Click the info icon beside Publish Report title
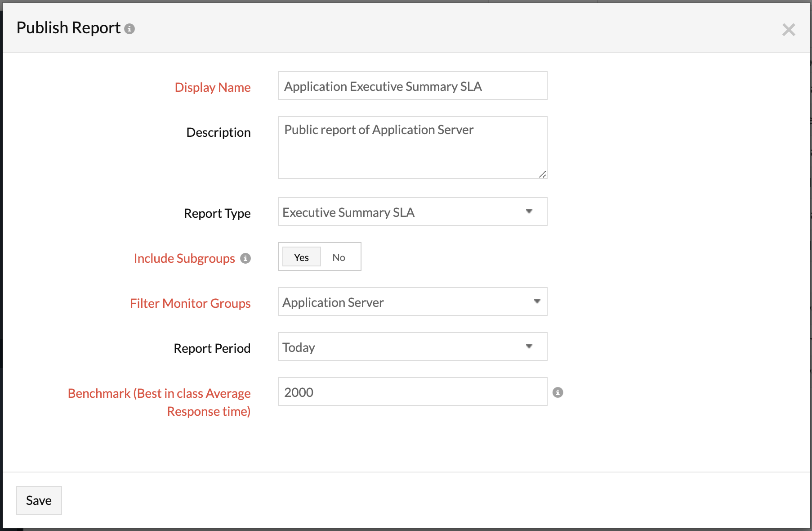Image resolution: width=812 pixels, height=531 pixels. click(x=129, y=29)
